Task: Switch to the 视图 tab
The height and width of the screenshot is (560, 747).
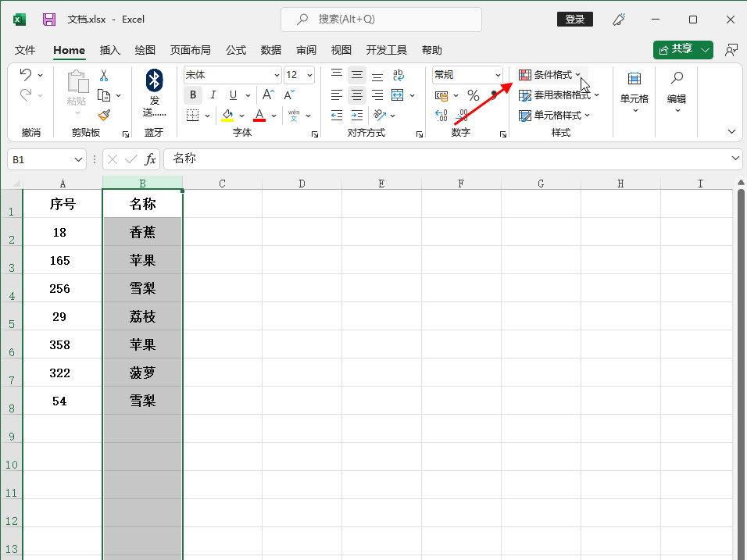Action: (x=341, y=50)
